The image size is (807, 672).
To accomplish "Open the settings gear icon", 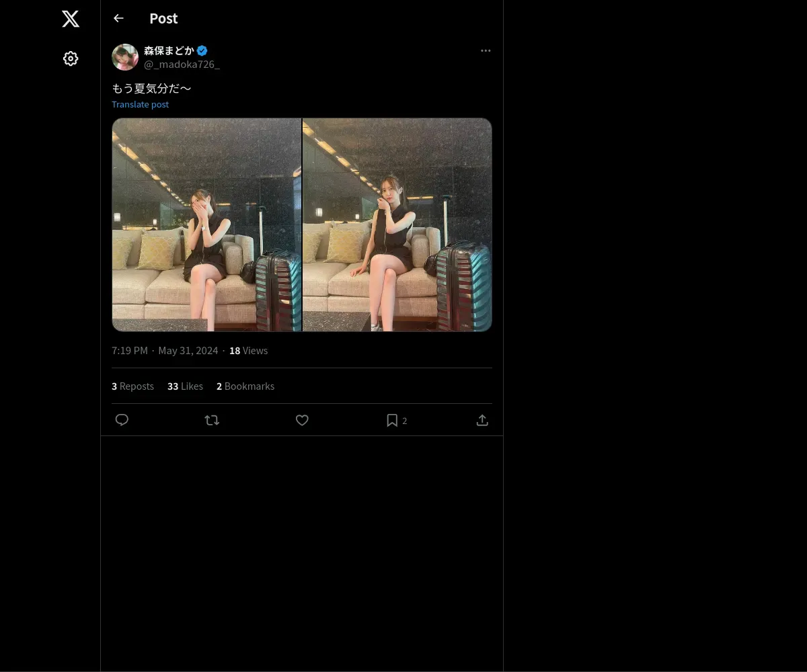I will coord(71,58).
